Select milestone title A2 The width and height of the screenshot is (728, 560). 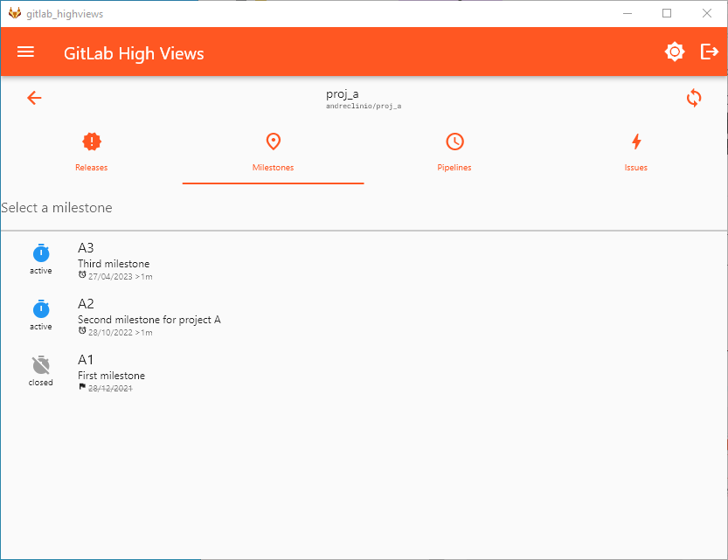click(86, 304)
